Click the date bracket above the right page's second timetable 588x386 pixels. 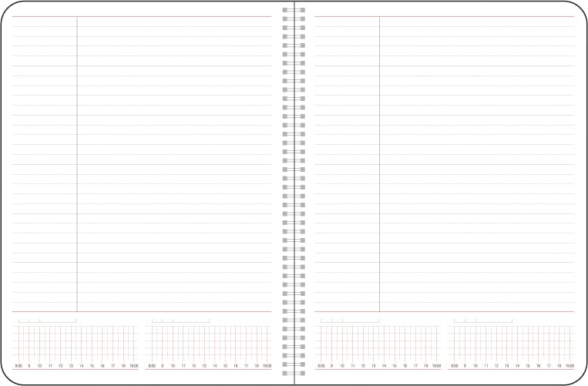[x=483, y=321]
